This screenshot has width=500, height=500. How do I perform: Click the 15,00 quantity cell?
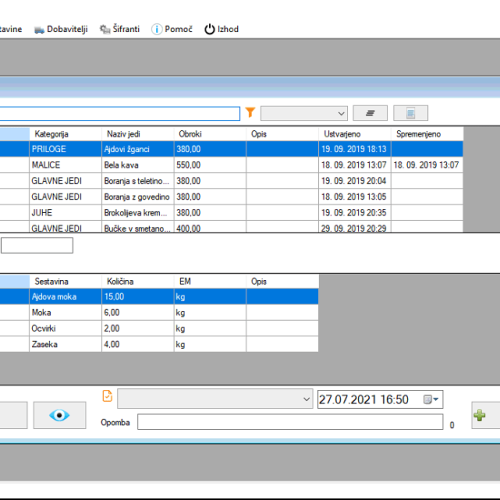pos(138,297)
